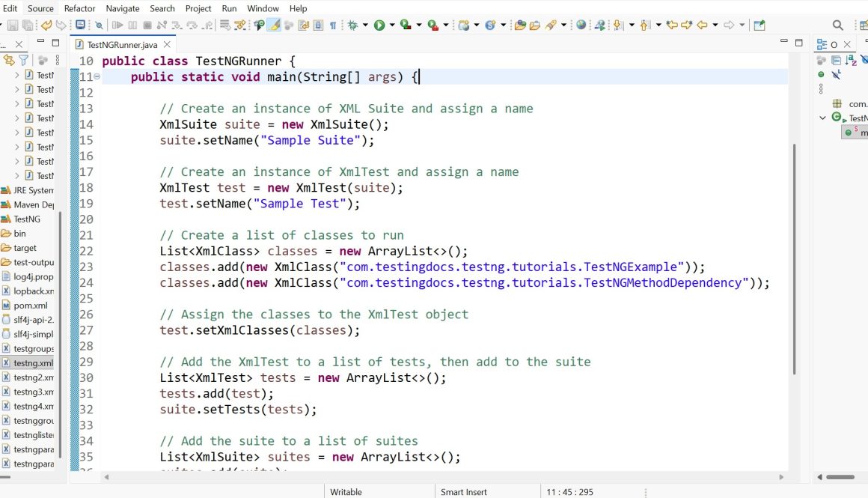Open the Run button's dropdown arrow

pyautogui.click(x=391, y=25)
